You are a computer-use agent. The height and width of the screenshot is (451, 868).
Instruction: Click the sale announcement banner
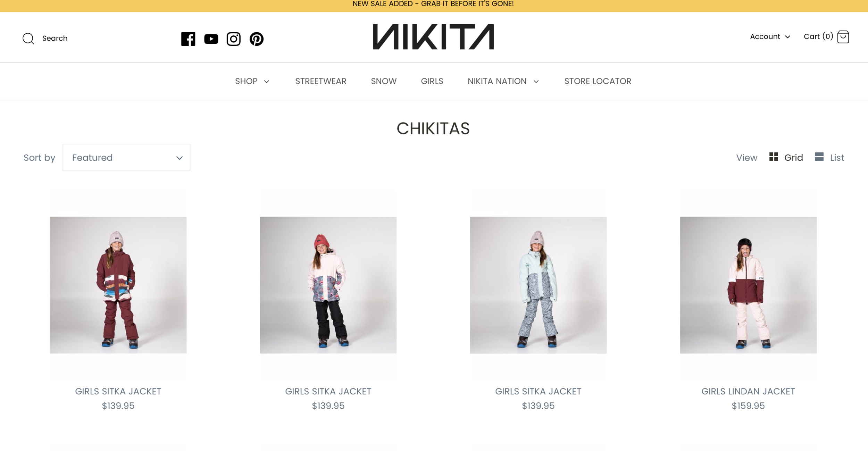click(433, 4)
